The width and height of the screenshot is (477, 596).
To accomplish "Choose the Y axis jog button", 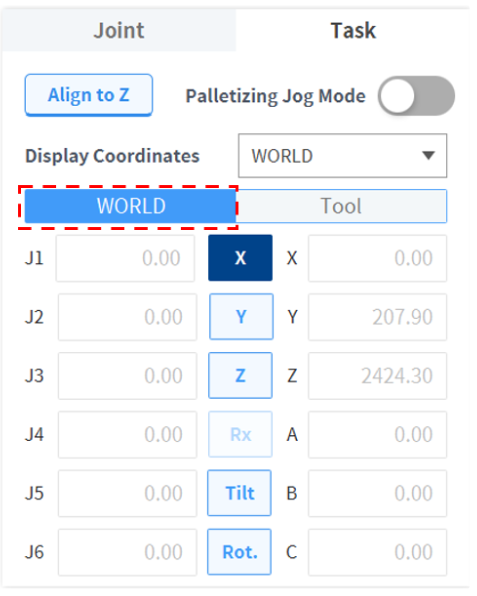I will pos(241,317).
